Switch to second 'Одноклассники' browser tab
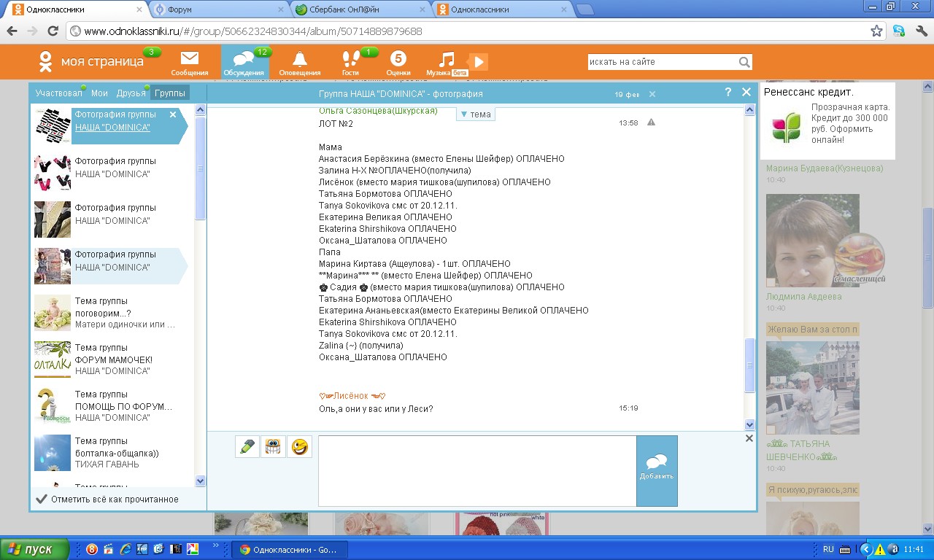 point(502,9)
